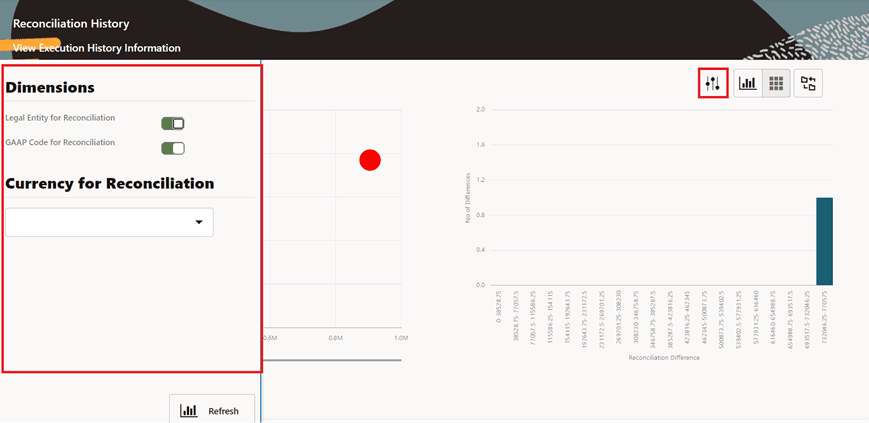Click the teal histogram bar
This screenshot has height=423, width=869.
coord(824,241)
